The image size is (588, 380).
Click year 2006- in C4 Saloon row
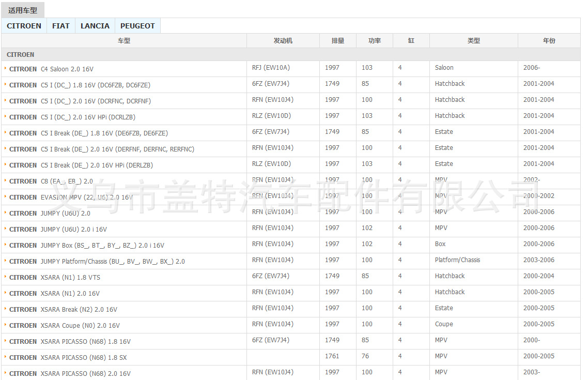(x=532, y=68)
